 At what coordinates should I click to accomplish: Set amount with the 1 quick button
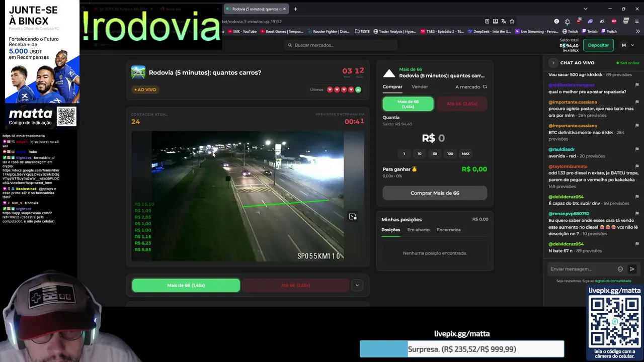(404, 154)
